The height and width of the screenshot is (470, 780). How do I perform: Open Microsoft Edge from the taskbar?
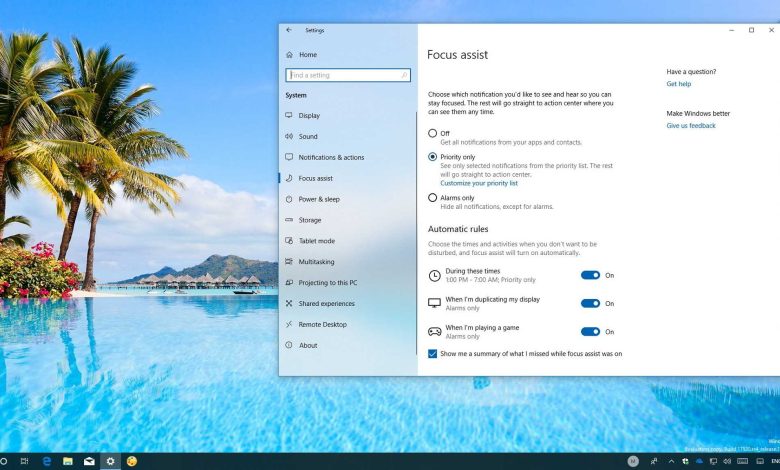pos(48,461)
